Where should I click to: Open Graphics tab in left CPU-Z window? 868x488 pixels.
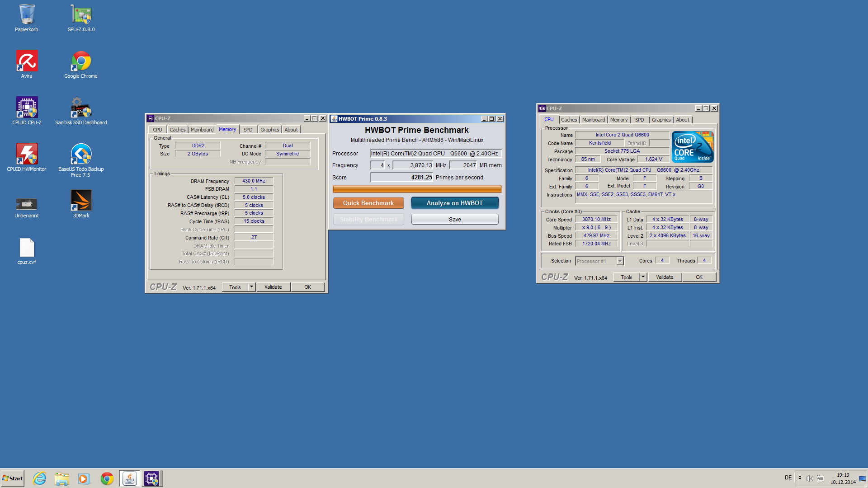pyautogui.click(x=270, y=130)
